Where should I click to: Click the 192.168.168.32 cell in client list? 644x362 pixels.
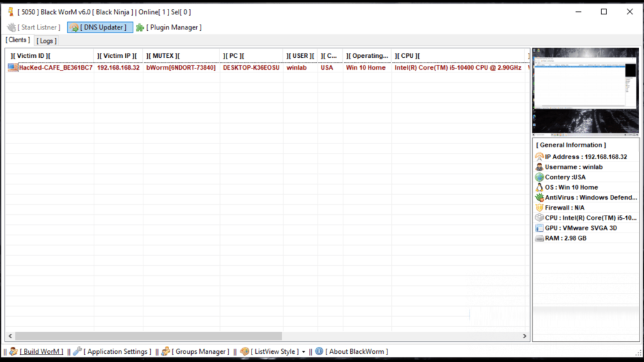tap(118, 68)
